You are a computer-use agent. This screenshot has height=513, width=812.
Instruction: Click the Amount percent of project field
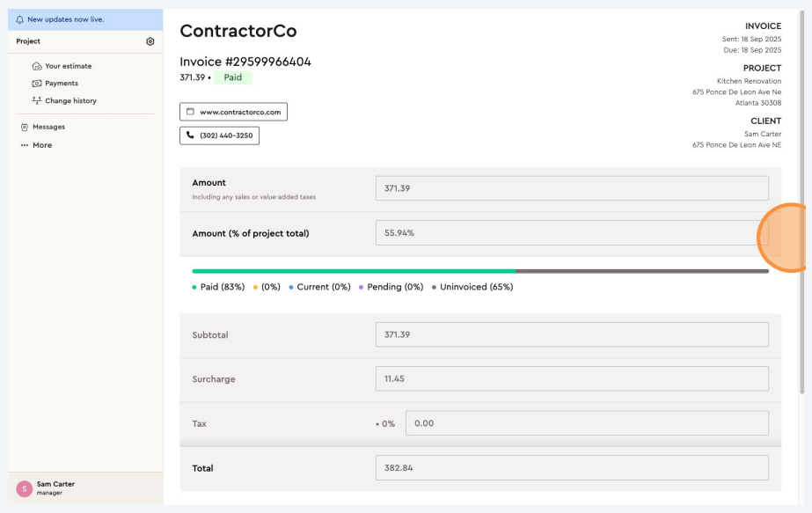point(571,233)
